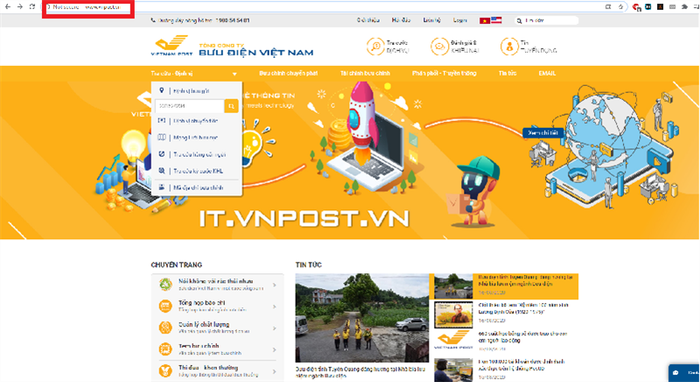This screenshot has height=382, width=700.
Task: Open the highlighted Tuyên Quang news thumbnail
Action: [453, 286]
